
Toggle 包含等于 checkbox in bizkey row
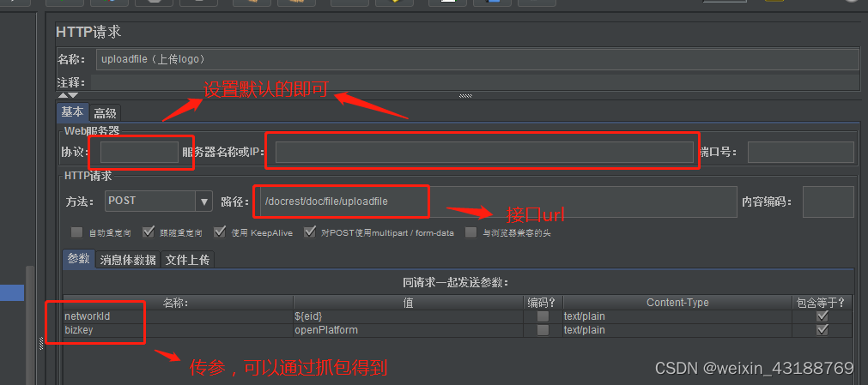(822, 330)
